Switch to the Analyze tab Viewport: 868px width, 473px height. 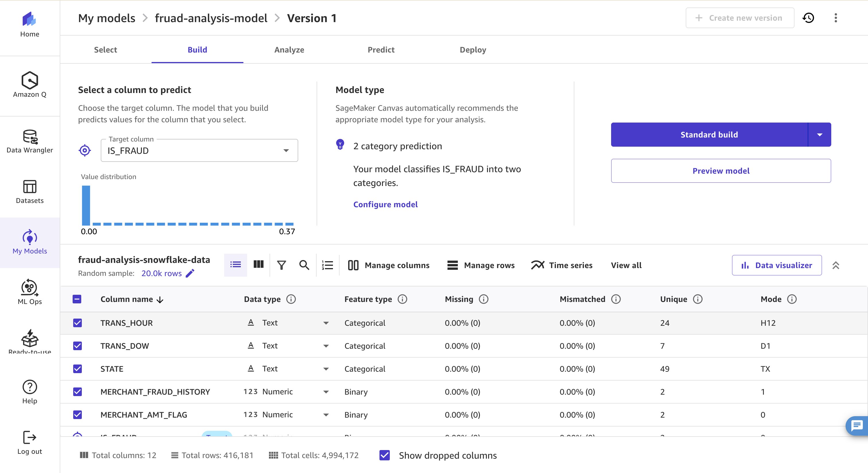coord(289,50)
